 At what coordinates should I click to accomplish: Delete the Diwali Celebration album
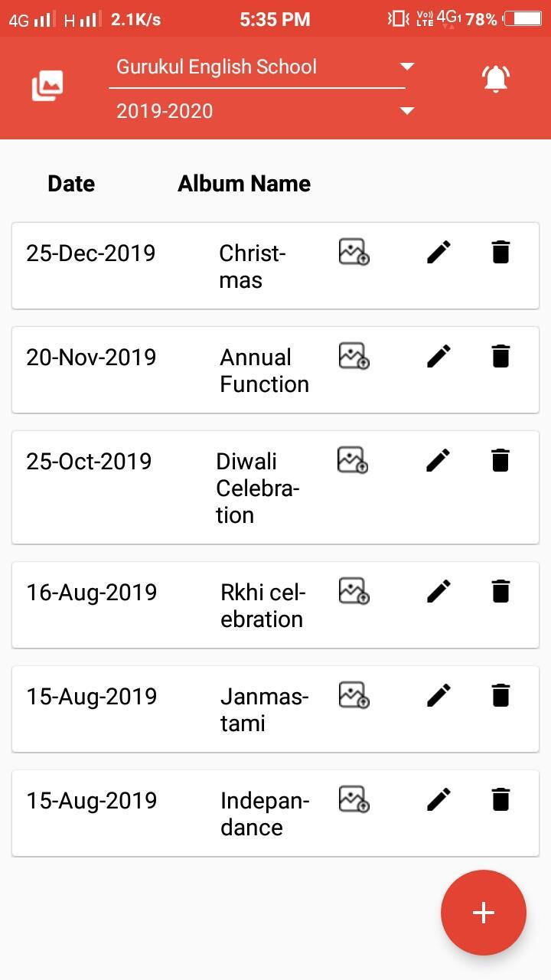[x=500, y=460]
